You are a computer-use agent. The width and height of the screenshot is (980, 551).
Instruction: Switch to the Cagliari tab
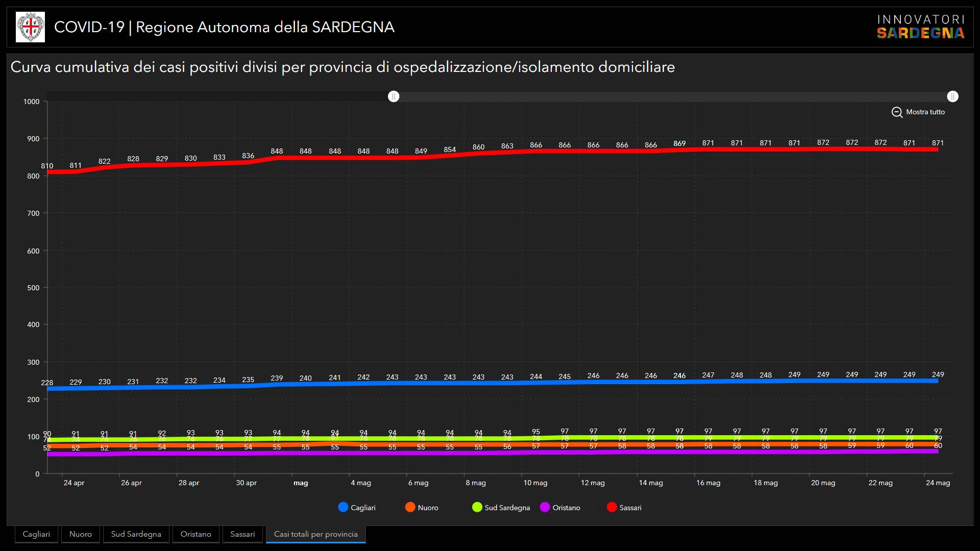coord(36,534)
